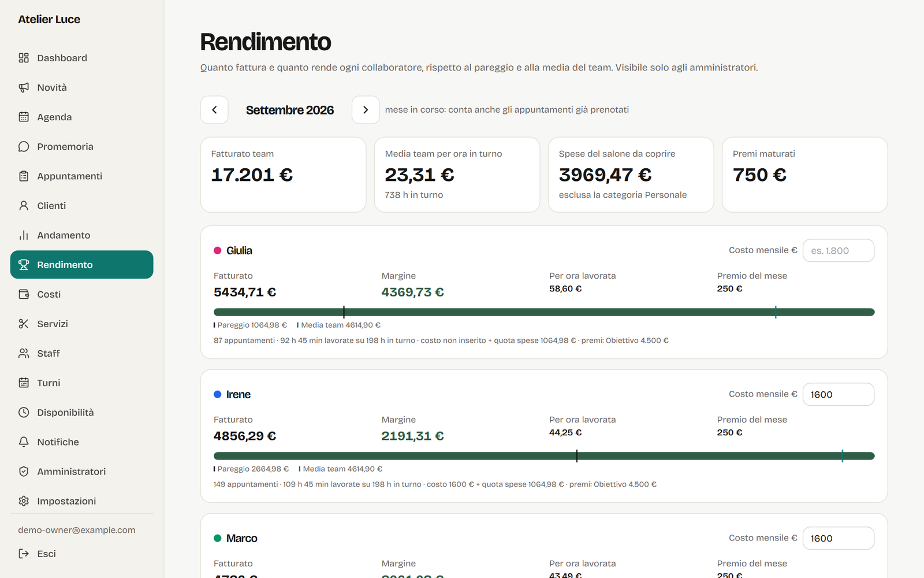Click the Disponibilità clock icon
Screen dimensions: 924x578
[24, 412]
